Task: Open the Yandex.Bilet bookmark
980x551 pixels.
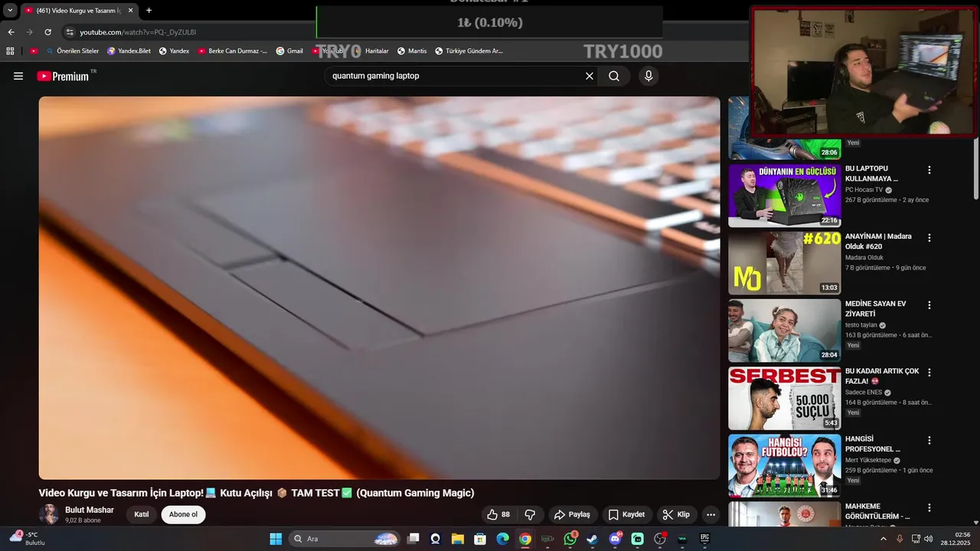Action: [129, 51]
